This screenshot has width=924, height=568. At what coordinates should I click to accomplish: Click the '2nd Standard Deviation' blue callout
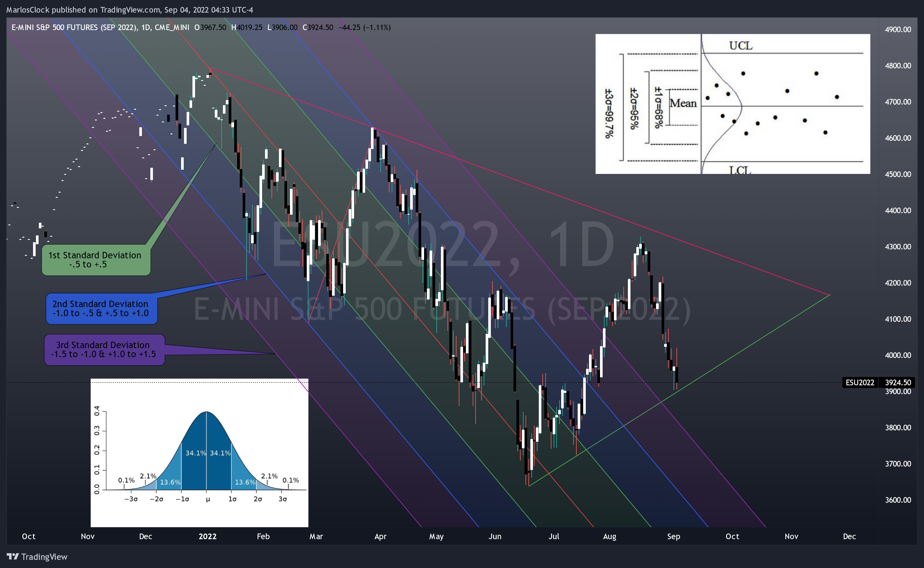tap(101, 308)
